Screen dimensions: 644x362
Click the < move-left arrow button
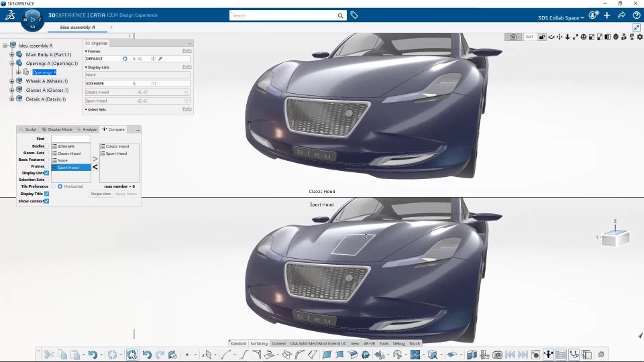click(x=95, y=167)
